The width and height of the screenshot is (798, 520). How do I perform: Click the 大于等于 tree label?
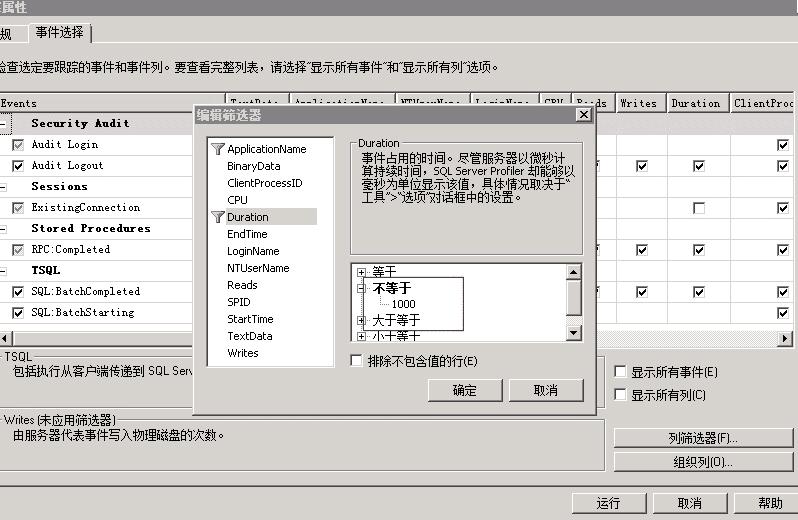coord(396,320)
